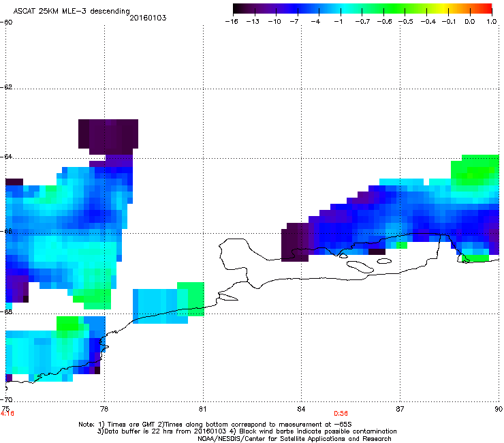The image size is (504, 443).
Task: Click the 1.0 value on color scale
Action: pyautogui.click(x=492, y=22)
